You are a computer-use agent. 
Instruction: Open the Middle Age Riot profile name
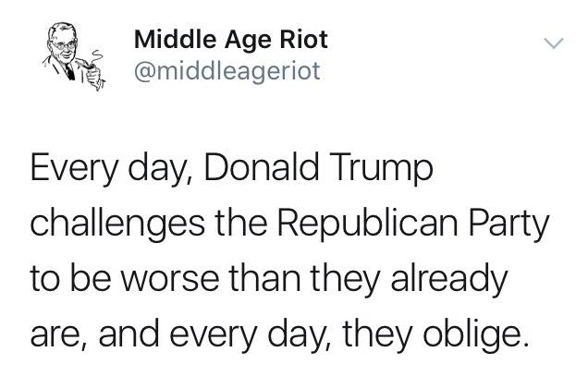230,40
